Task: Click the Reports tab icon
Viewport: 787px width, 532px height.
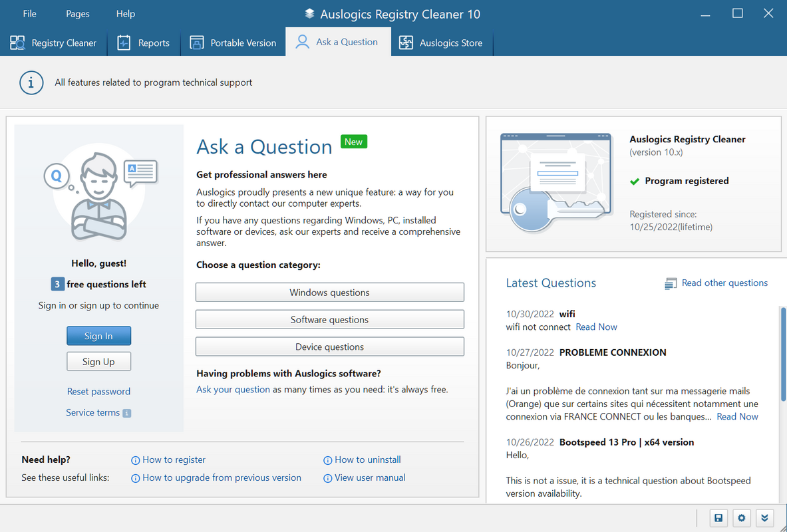Action: pos(124,43)
